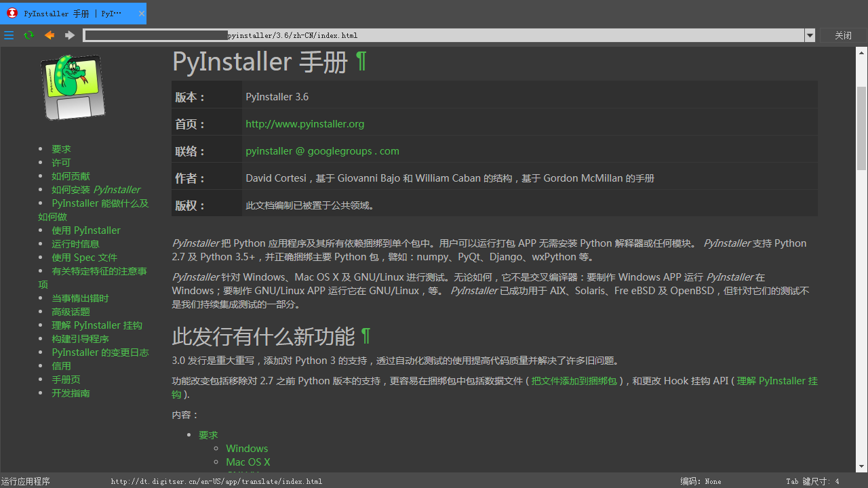The width and height of the screenshot is (868, 488).
Task: Open the Windows link in the contents list
Action: (x=247, y=448)
